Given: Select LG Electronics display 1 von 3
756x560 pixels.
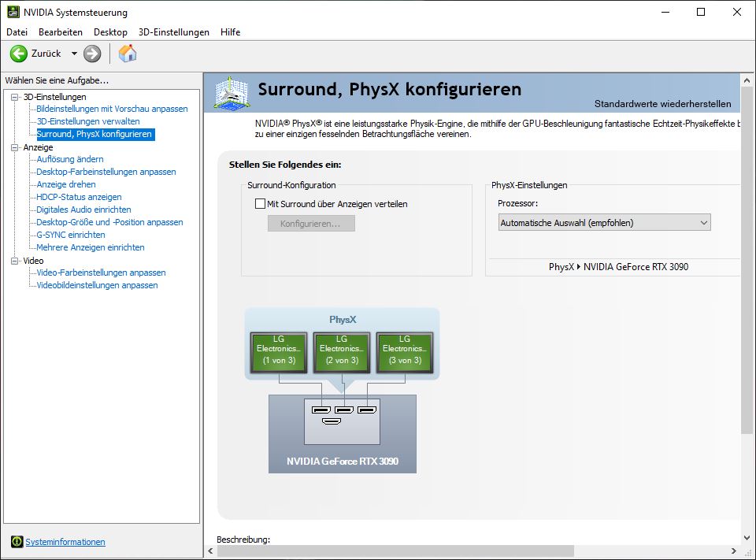Looking at the screenshot, I should point(279,352).
